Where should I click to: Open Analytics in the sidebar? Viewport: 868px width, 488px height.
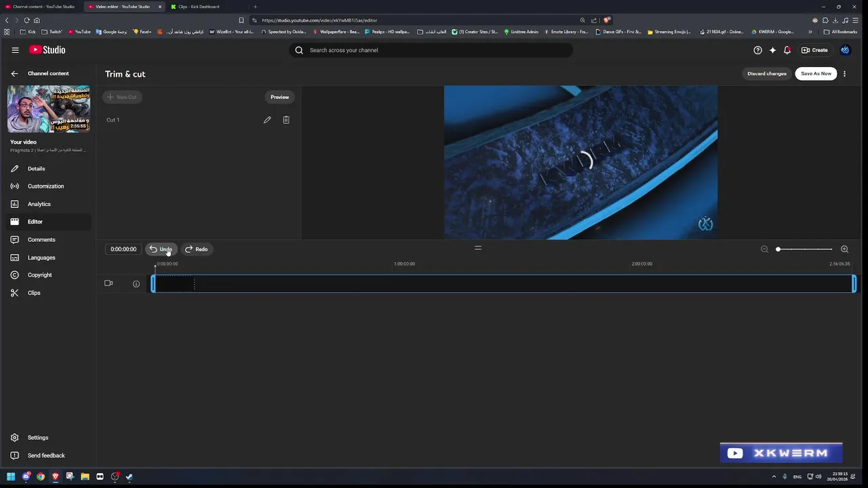[x=47, y=204]
